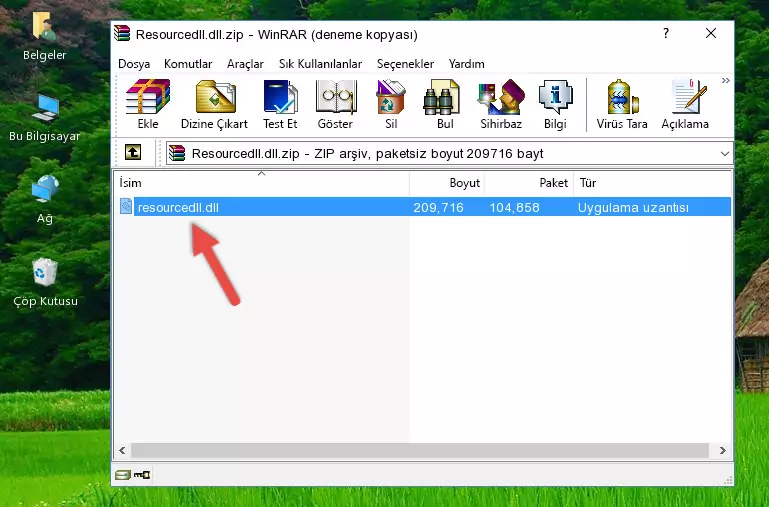This screenshot has height=507, width=769.
Task: Click the Sil (delete) toolbar icon
Action: [x=391, y=104]
